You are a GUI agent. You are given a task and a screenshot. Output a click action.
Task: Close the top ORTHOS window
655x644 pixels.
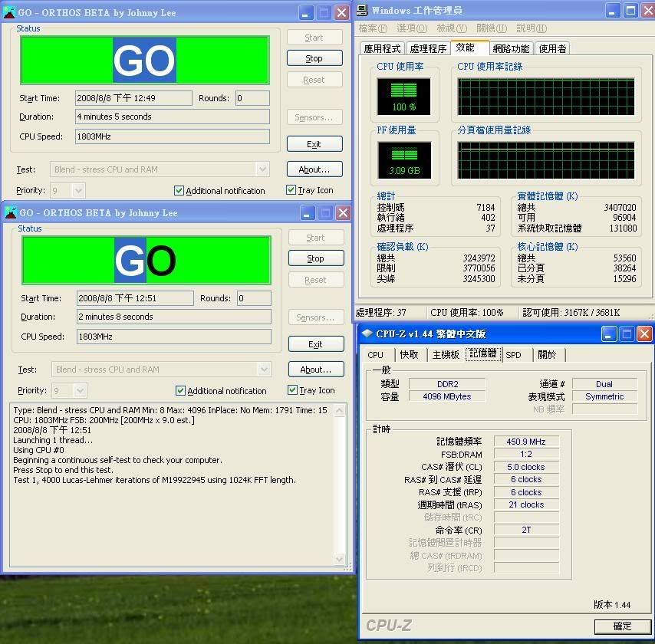click(x=342, y=13)
